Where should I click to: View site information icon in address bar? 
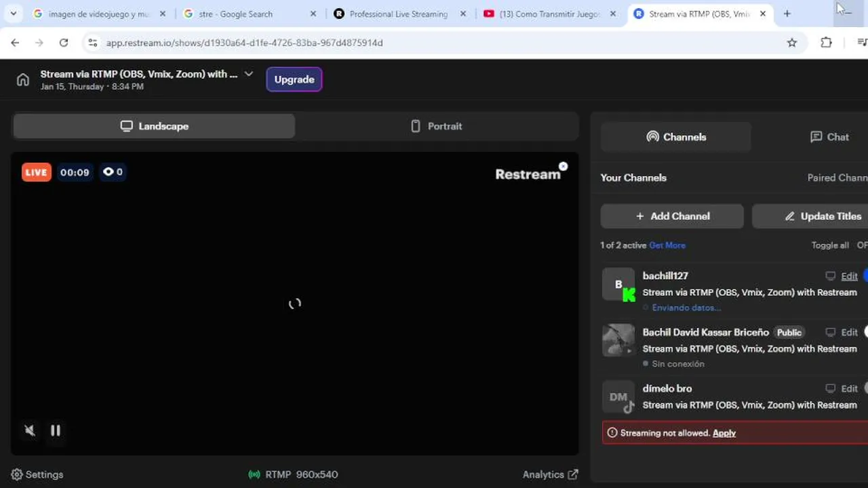pyautogui.click(x=93, y=43)
